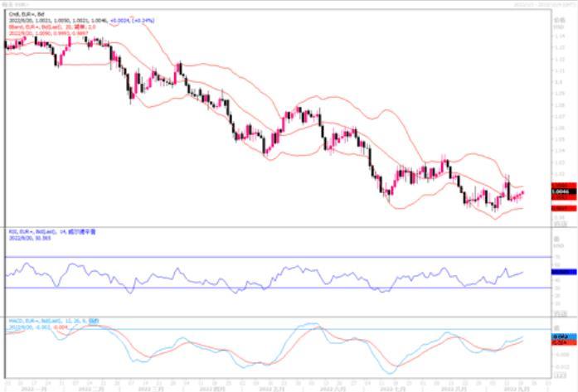578x392 pixels.
Task: Click the candlestick series title line at top
Action: pyautogui.click(x=27, y=14)
